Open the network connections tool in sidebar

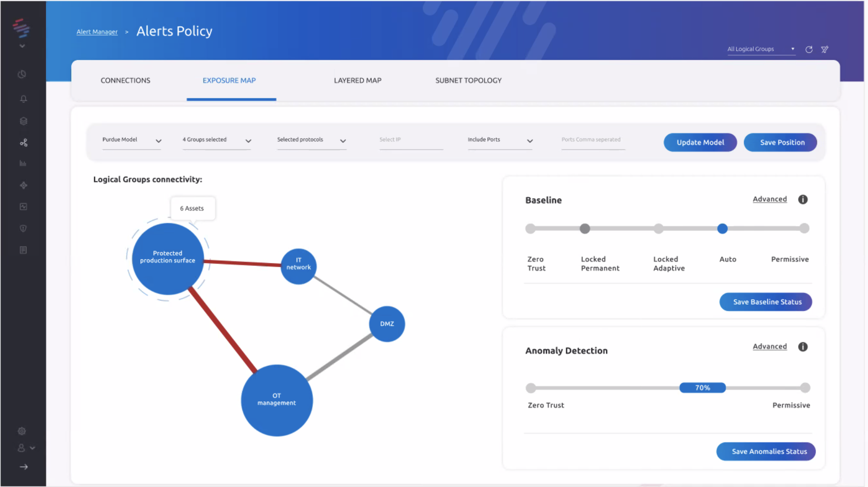point(23,142)
